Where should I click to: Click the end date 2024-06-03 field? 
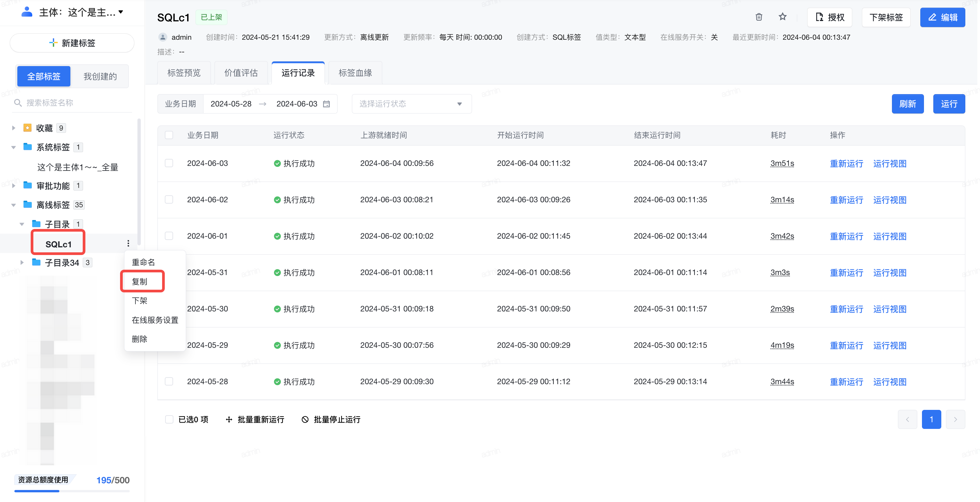pos(297,104)
